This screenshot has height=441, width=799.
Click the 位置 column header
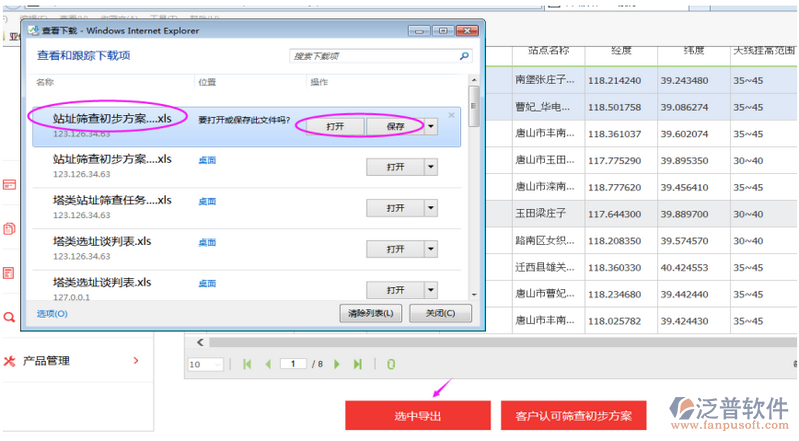point(207,82)
